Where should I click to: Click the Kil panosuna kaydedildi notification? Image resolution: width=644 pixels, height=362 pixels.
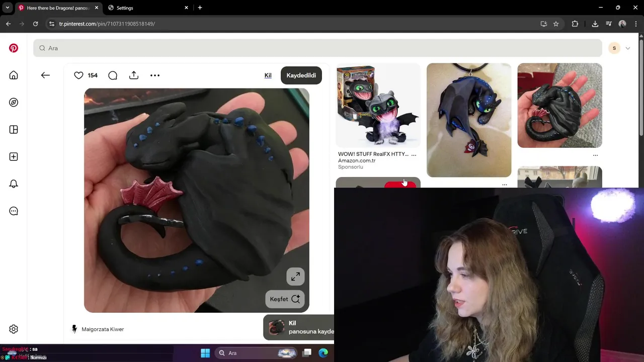point(299,327)
